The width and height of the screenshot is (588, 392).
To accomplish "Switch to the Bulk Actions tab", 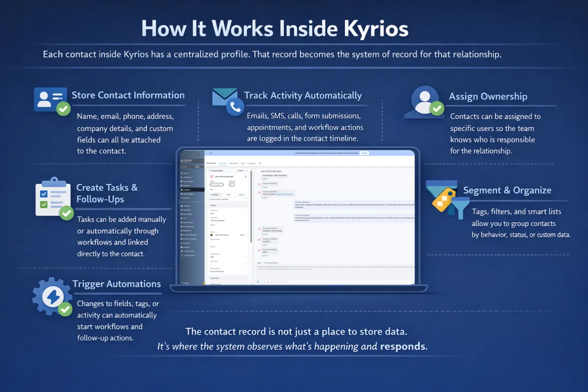I will tap(234, 163).
